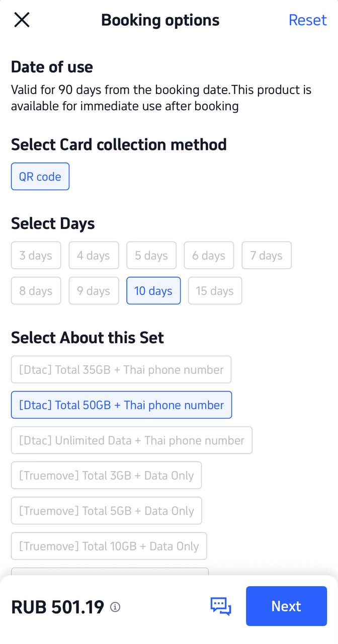Pick the 5 days duration

151,256
